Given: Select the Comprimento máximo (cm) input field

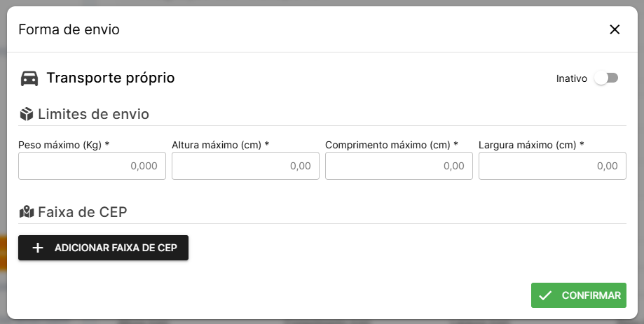Looking at the screenshot, I should (x=399, y=166).
